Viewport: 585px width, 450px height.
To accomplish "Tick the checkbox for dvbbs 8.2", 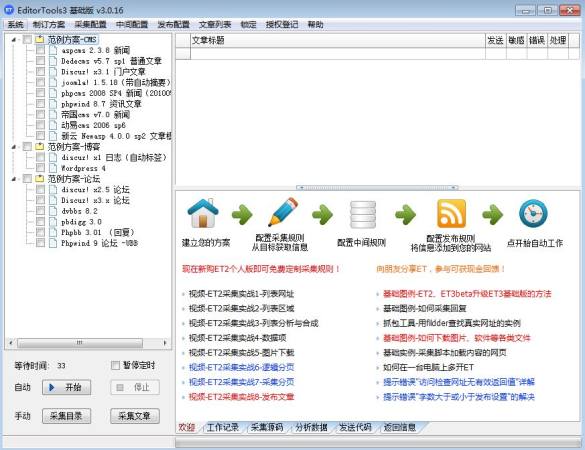I will [40, 211].
